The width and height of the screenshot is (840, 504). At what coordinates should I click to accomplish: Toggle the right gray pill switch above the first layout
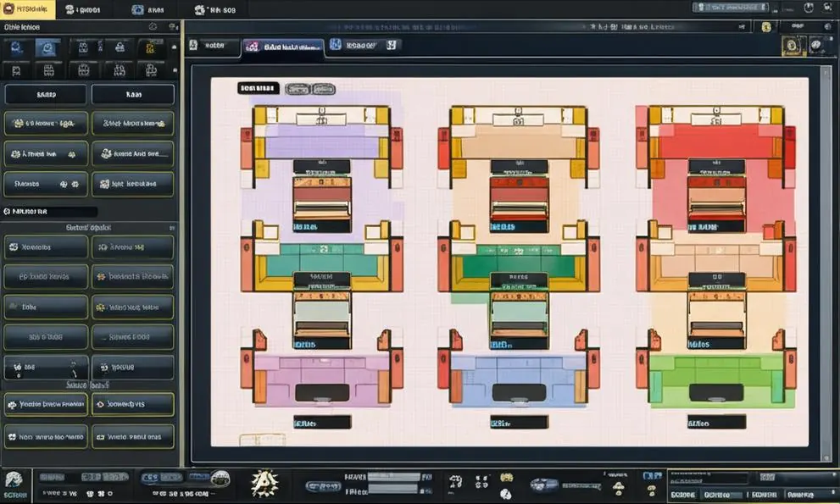pos(324,89)
